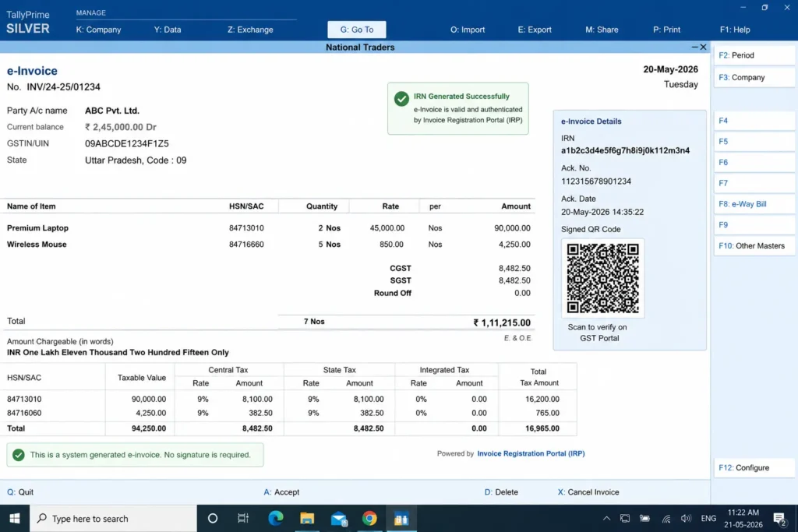Click the F4 sidebar button
The width and height of the screenshot is (798, 532).
pyautogui.click(x=754, y=121)
